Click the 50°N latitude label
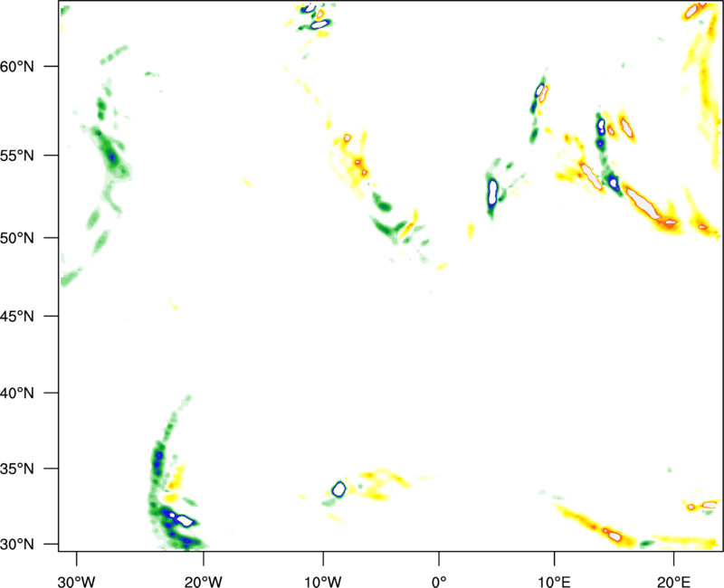The width and height of the screenshot is (724, 588). point(17,238)
